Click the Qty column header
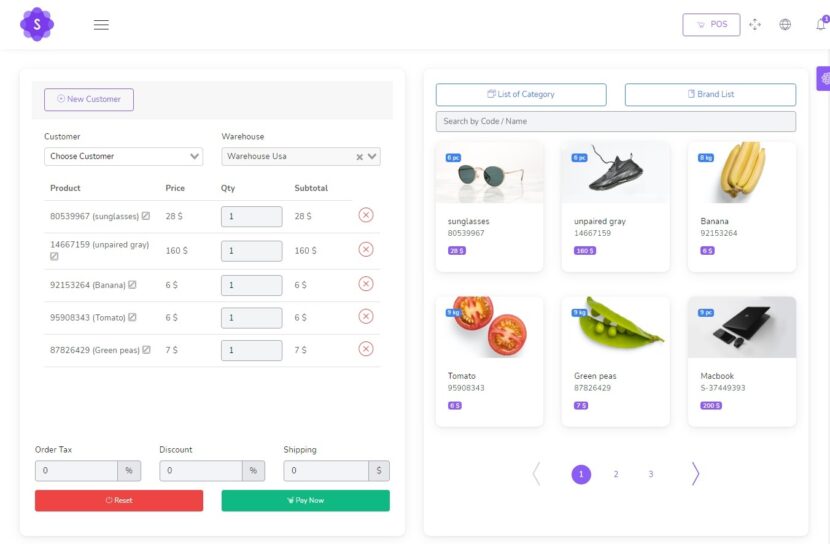Viewport: 830px width, 544px height. pos(228,188)
